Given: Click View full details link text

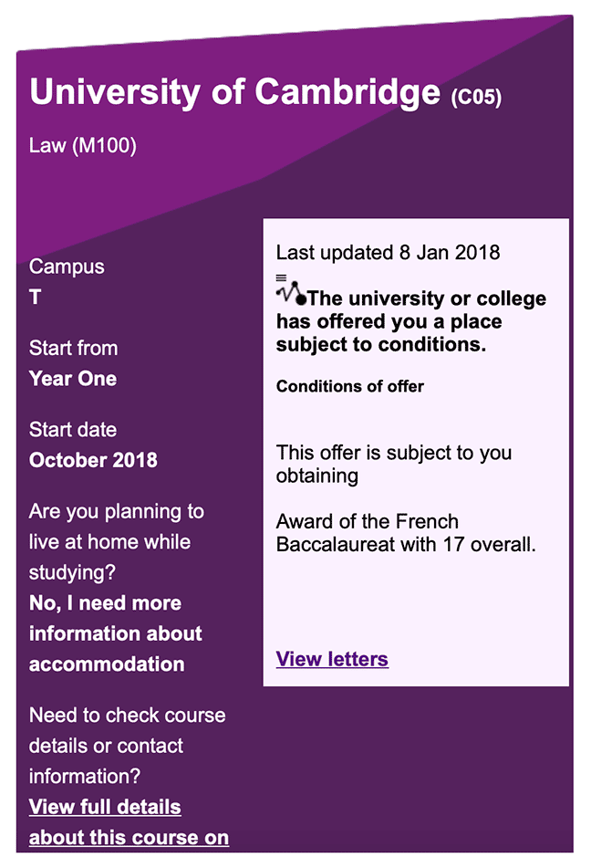Looking at the screenshot, I should pos(105,807).
